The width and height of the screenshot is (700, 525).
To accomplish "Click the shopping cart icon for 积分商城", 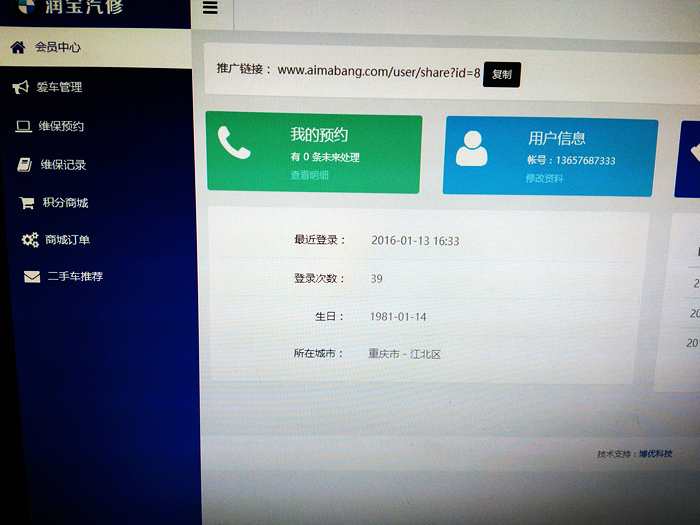I will pyautogui.click(x=27, y=203).
